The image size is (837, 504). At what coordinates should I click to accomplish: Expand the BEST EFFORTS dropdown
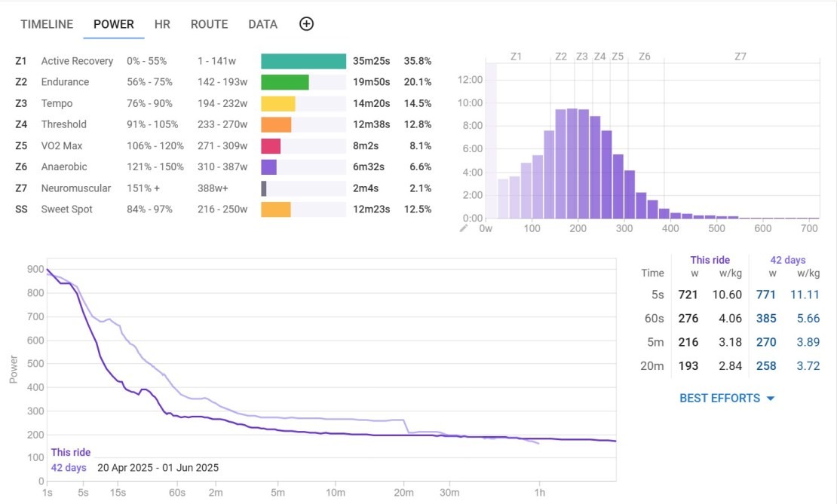[x=727, y=398]
